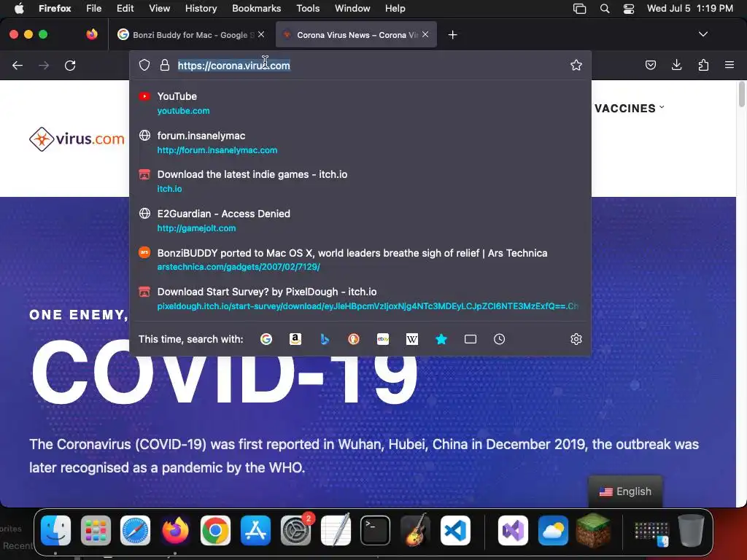The height and width of the screenshot is (560, 747).
Task: Open the Extensions puzzle icon
Action: click(x=703, y=65)
